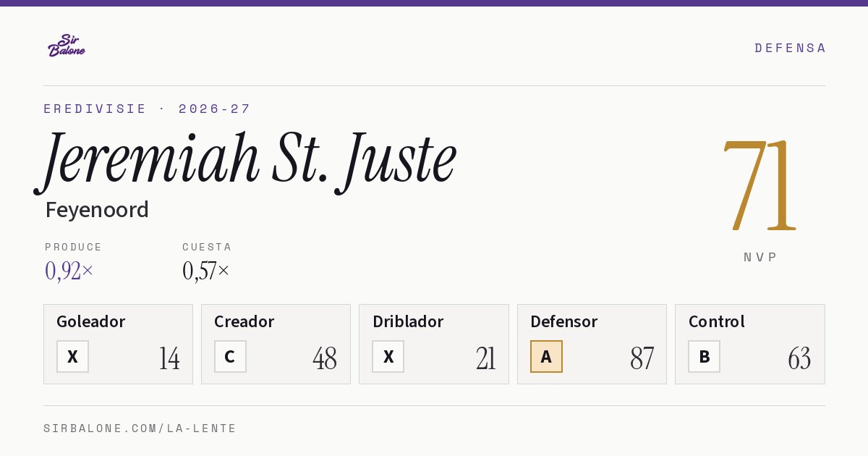Click the Goleador card title
This screenshot has height=456, width=868.
point(91,321)
